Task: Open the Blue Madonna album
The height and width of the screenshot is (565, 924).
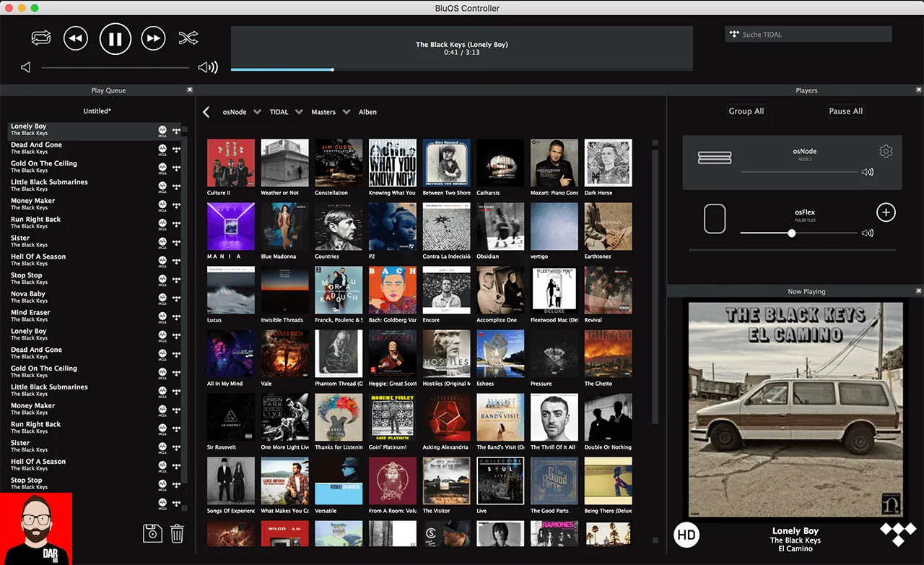Action: pyautogui.click(x=284, y=227)
